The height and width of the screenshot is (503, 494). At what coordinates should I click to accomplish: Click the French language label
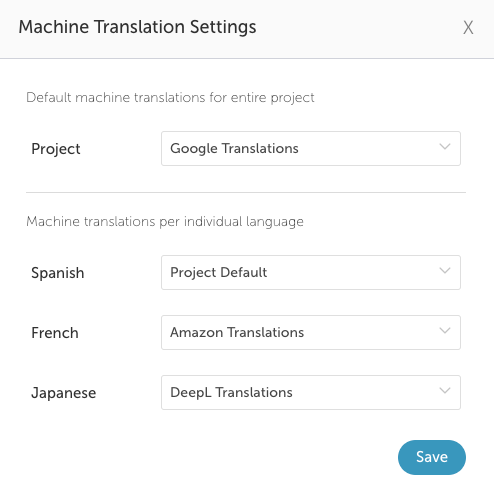55,333
